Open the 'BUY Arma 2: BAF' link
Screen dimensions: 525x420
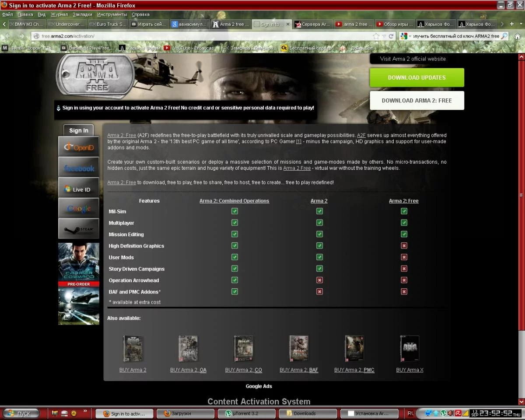299,370
